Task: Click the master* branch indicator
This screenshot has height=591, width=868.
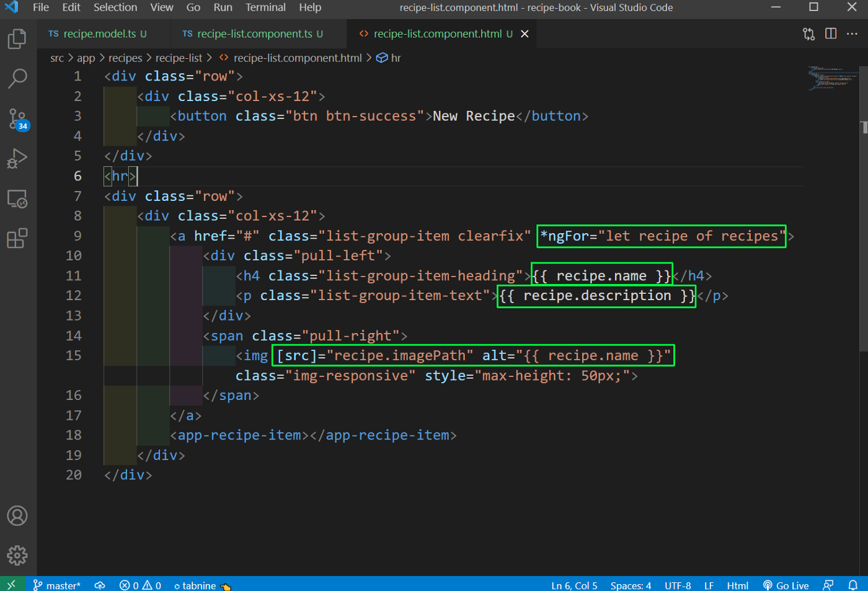Action: click(57, 585)
